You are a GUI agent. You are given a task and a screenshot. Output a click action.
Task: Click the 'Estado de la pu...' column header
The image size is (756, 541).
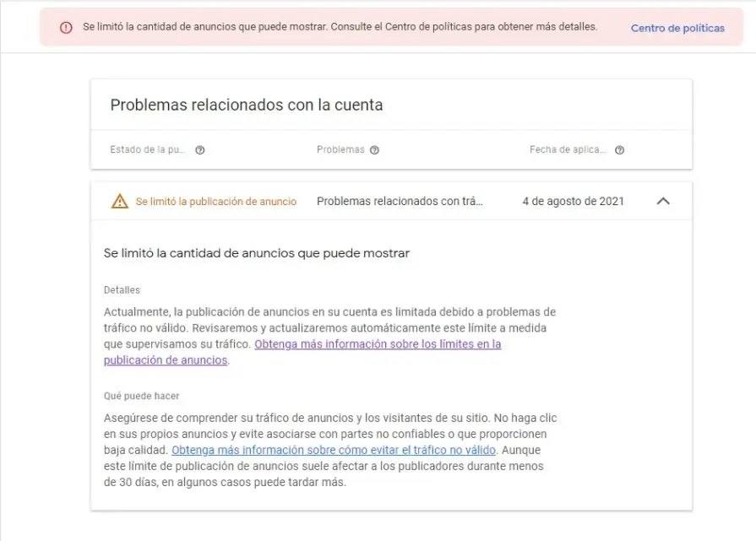click(x=148, y=150)
